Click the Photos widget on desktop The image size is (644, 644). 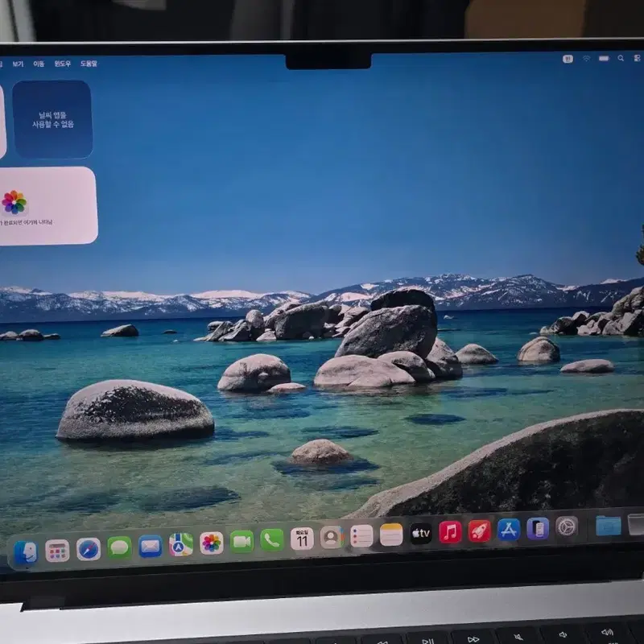tap(47, 206)
